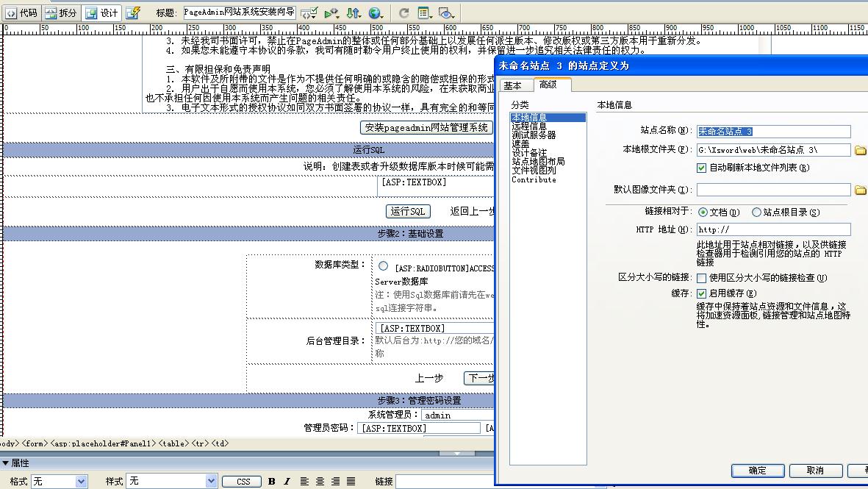Viewport: 868px width, 489px height.
Task: Click the Italic formatting button
Action: click(x=287, y=482)
